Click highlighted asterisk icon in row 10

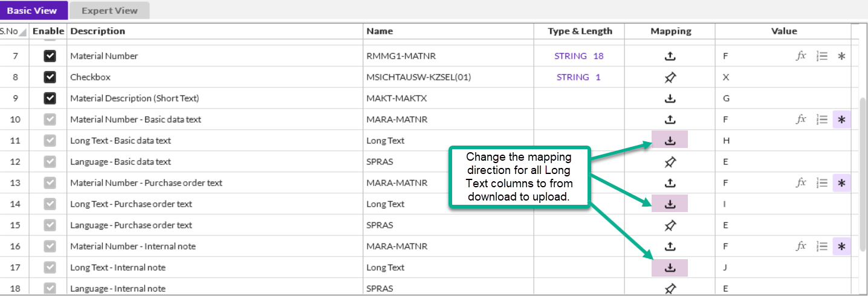pyautogui.click(x=841, y=120)
